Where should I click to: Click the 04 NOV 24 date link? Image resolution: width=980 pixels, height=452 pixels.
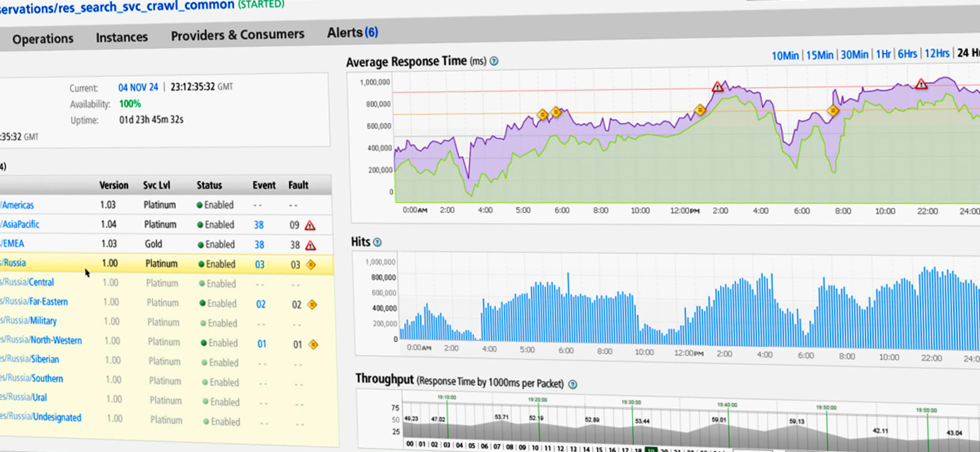[x=138, y=87]
